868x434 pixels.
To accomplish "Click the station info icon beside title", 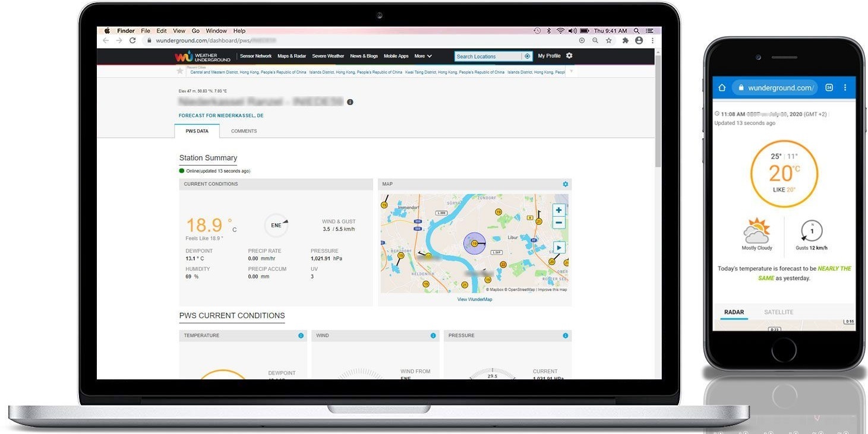I will pyautogui.click(x=350, y=102).
